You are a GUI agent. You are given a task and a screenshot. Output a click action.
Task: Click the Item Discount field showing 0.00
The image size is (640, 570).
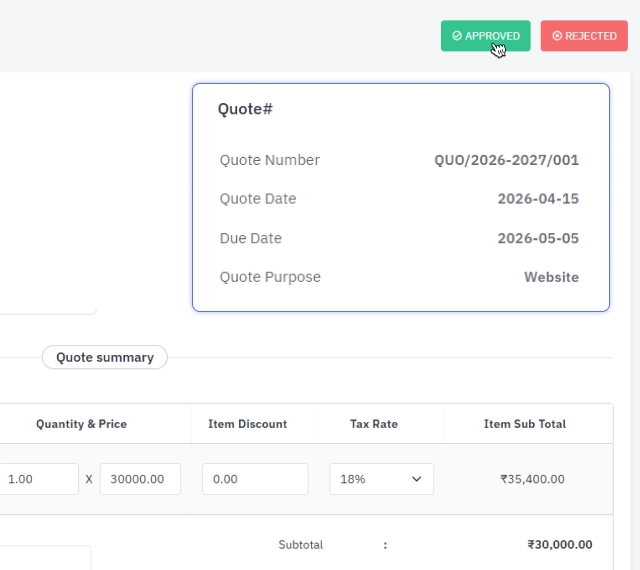tap(255, 479)
